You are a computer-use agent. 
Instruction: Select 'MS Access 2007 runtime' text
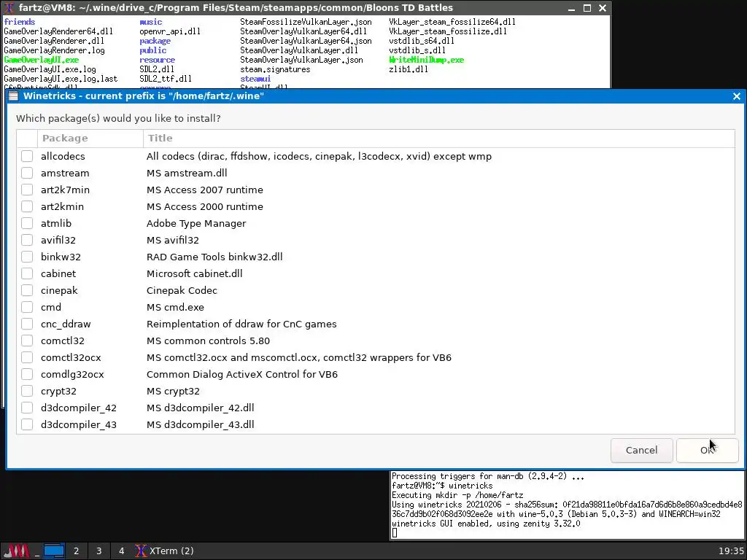[x=205, y=190]
